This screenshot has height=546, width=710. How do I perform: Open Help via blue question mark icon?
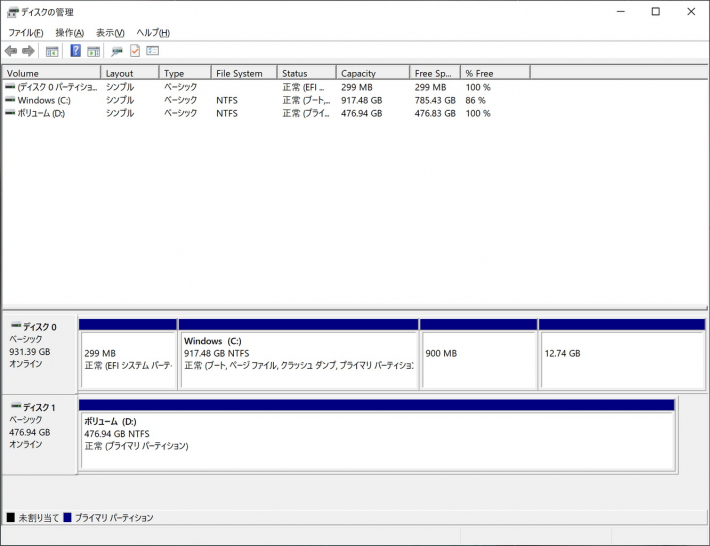(x=75, y=51)
